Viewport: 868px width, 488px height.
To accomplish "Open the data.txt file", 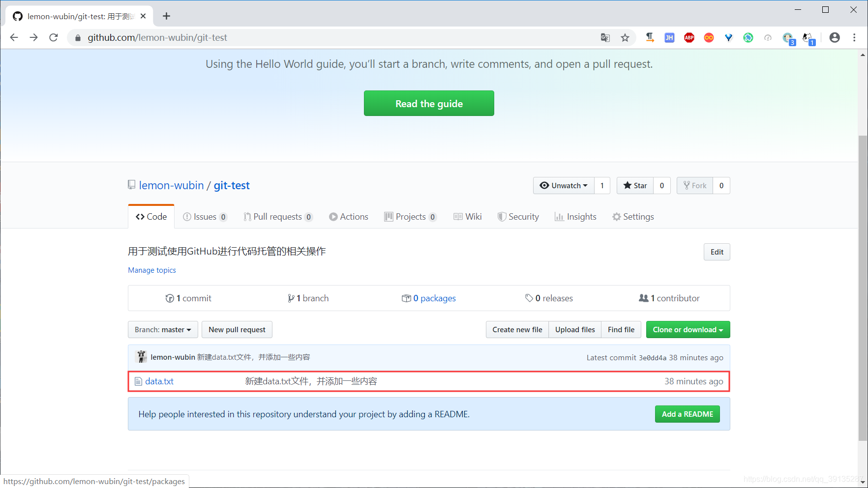I will (159, 381).
